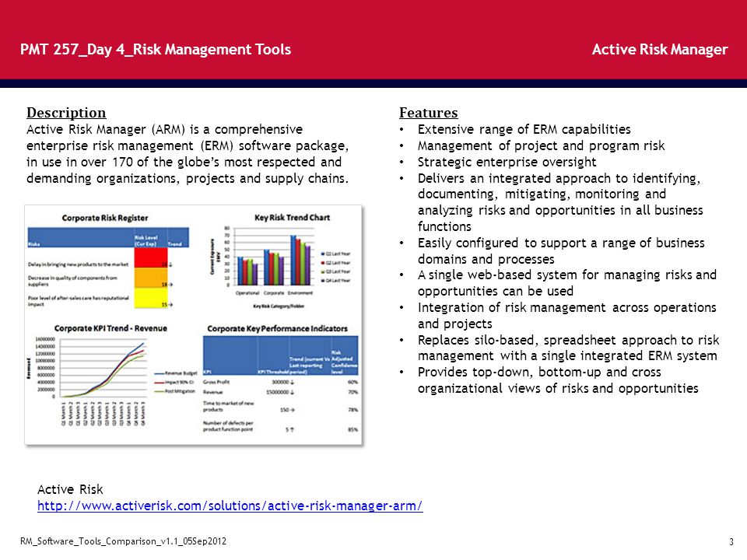
Task: Click bullet 'Extensive range of ERM capabilities'
Action: click(x=524, y=130)
